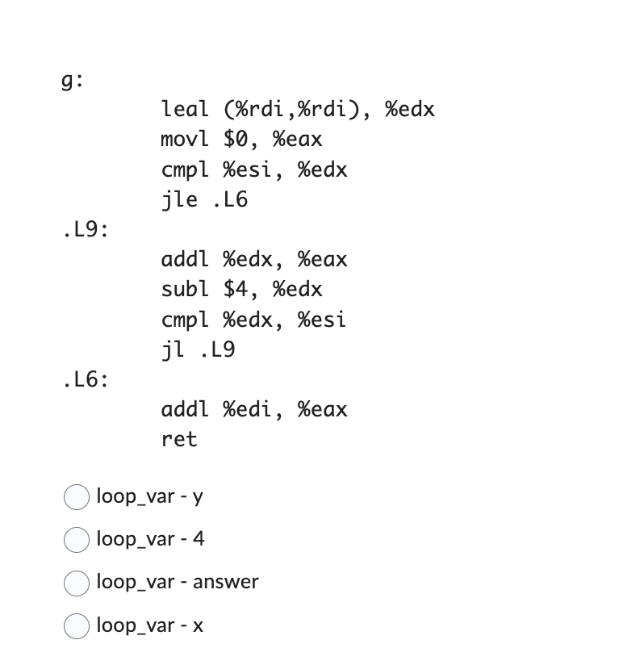Mark the "loop_var - x" radio option

click(x=77, y=625)
